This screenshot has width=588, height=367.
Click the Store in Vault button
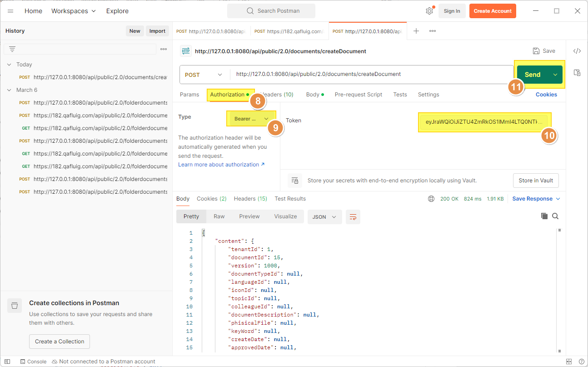[536, 181]
